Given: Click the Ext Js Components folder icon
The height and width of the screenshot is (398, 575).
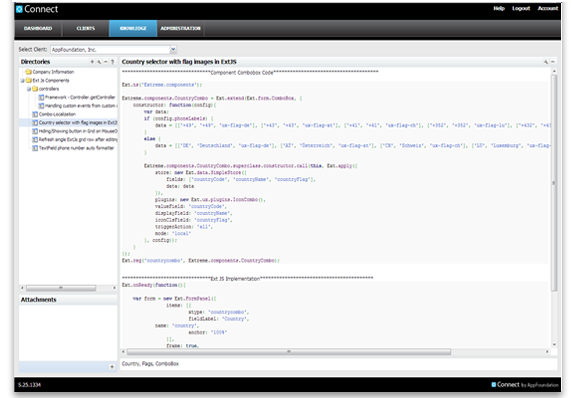Looking at the screenshot, I should click(29, 80).
